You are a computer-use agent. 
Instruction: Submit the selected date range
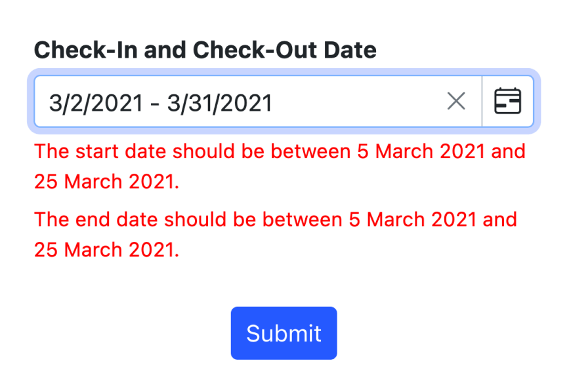[x=284, y=332]
